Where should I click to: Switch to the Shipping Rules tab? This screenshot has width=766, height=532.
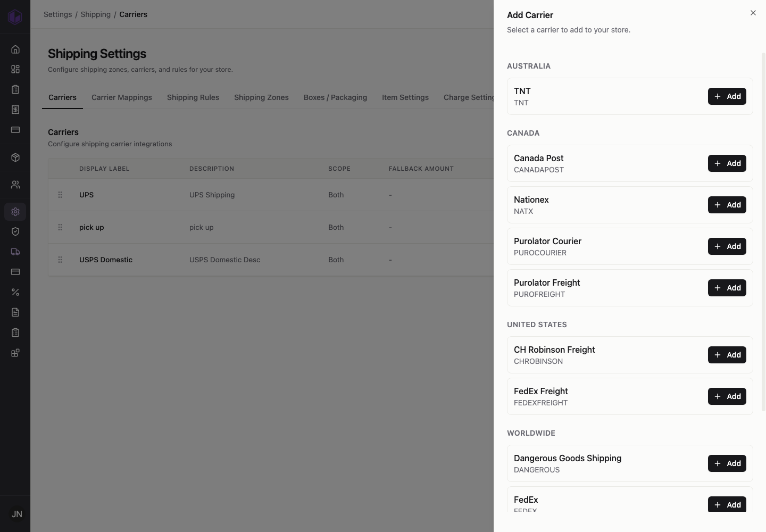click(x=193, y=97)
